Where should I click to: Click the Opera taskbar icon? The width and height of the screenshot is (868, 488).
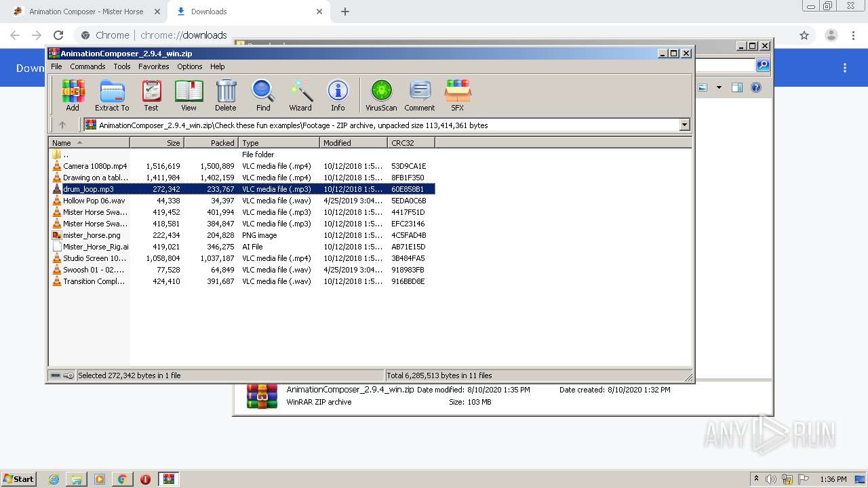point(145,479)
